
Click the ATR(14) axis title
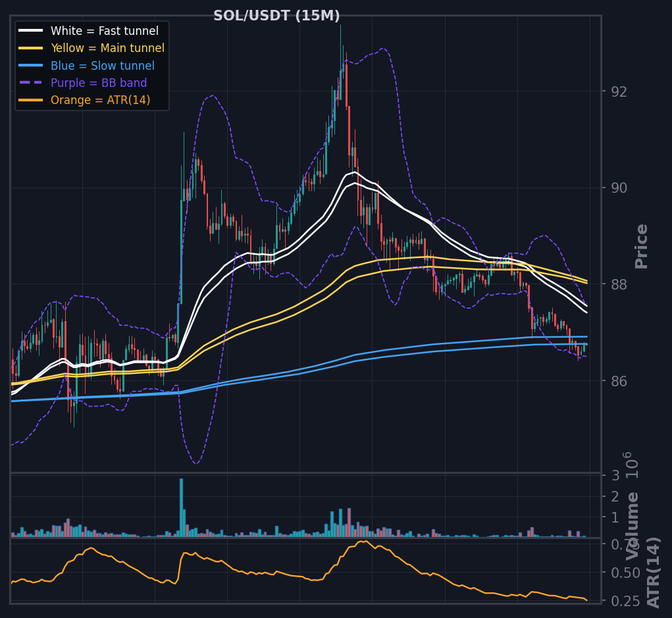pyautogui.click(x=653, y=573)
